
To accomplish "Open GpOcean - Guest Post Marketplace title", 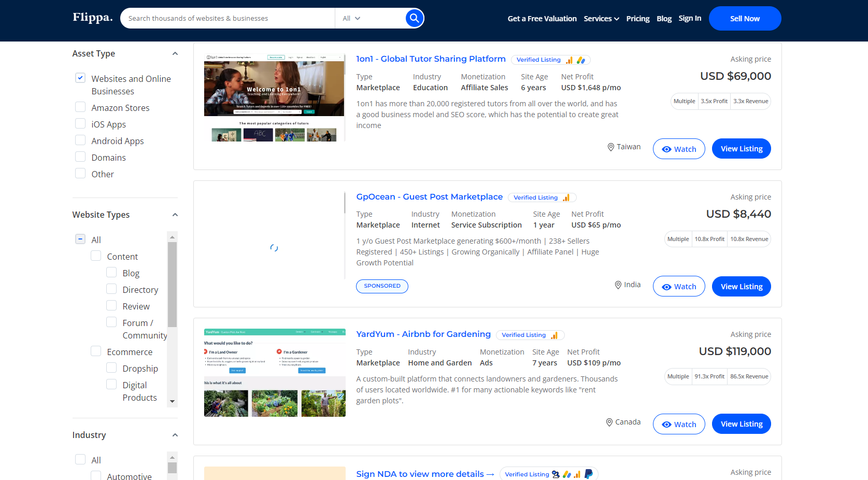I will click(429, 197).
